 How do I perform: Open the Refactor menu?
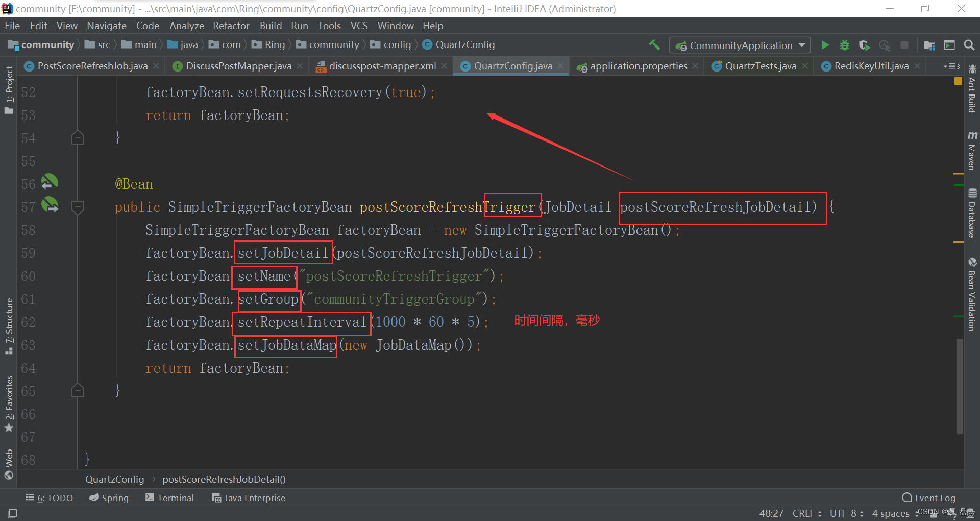(x=231, y=26)
